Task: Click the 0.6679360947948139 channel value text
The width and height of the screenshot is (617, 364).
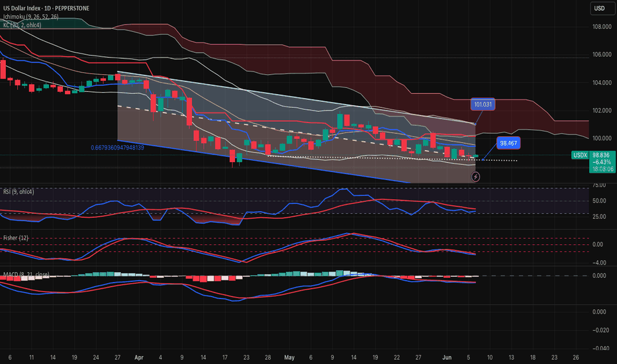Action: [x=117, y=148]
